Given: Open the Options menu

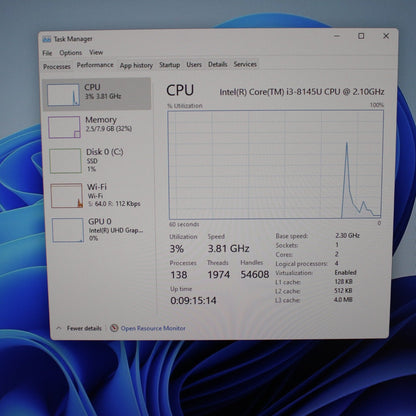Looking at the screenshot, I should tap(70, 53).
